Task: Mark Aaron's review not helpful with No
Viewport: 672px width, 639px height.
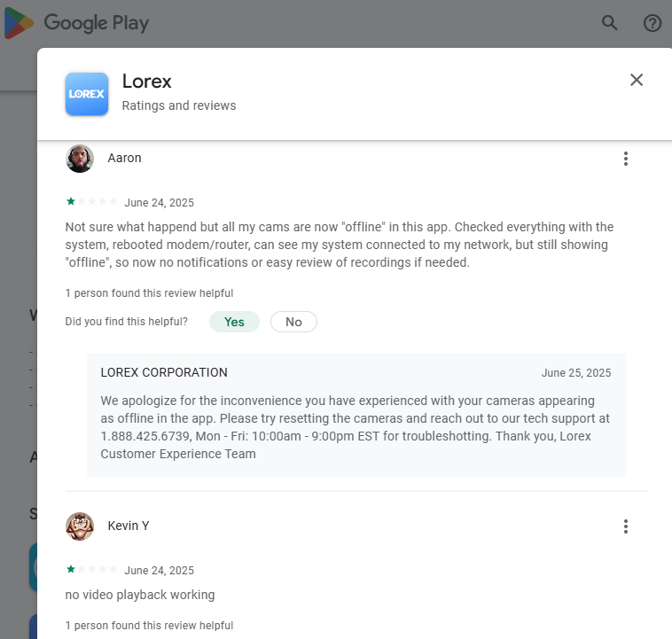Action: (293, 322)
